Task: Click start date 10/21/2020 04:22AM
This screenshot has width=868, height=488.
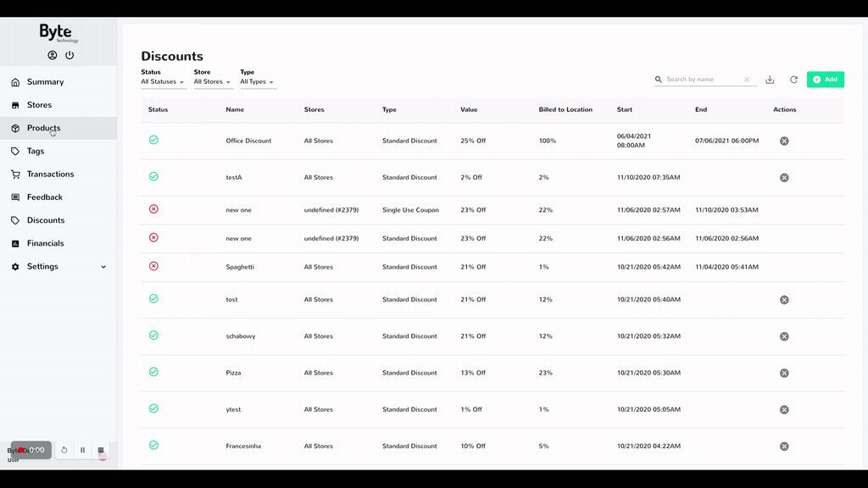Action: (x=648, y=446)
